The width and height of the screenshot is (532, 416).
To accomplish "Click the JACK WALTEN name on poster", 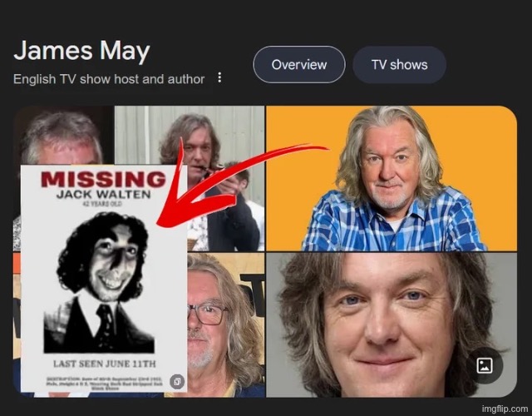I will [103, 195].
